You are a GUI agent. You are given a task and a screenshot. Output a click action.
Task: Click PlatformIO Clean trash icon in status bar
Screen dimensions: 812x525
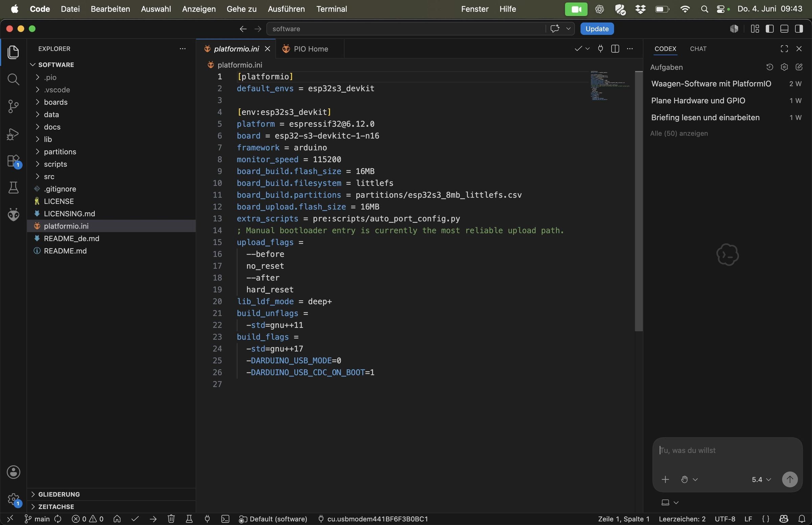coord(171,519)
